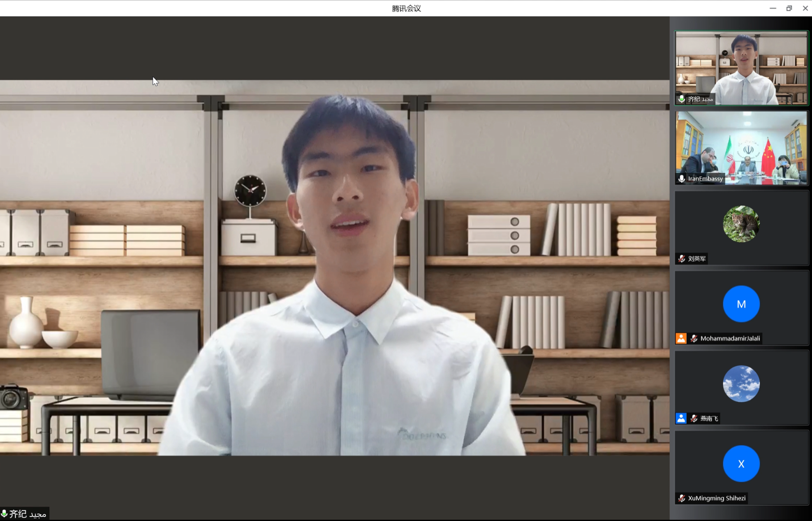Click the XuMingming Shihezi name label
812x521 pixels.
pos(717,498)
